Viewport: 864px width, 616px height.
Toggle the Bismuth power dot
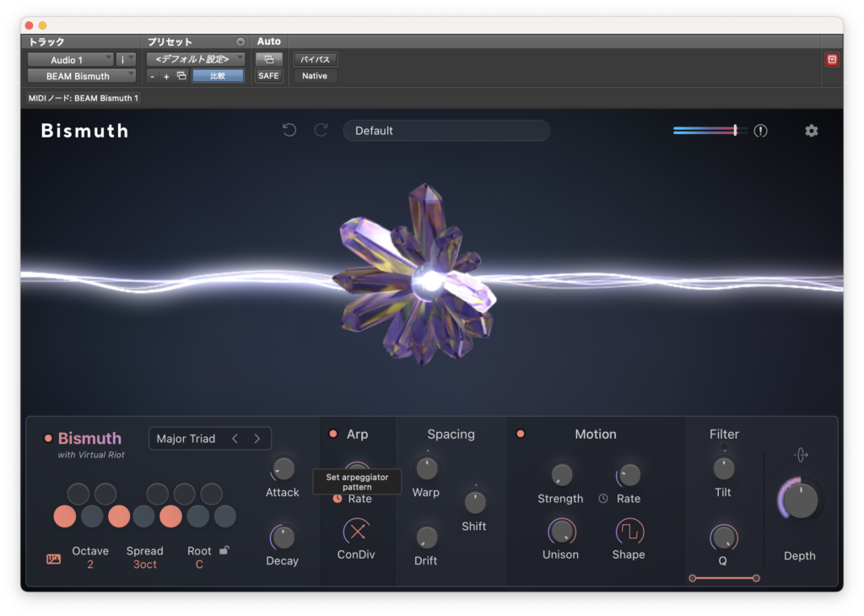(x=48, y=439)
